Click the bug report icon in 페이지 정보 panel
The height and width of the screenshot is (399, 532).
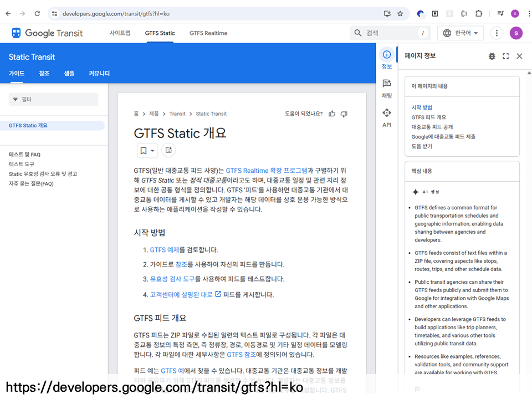(x=492, y=56)
